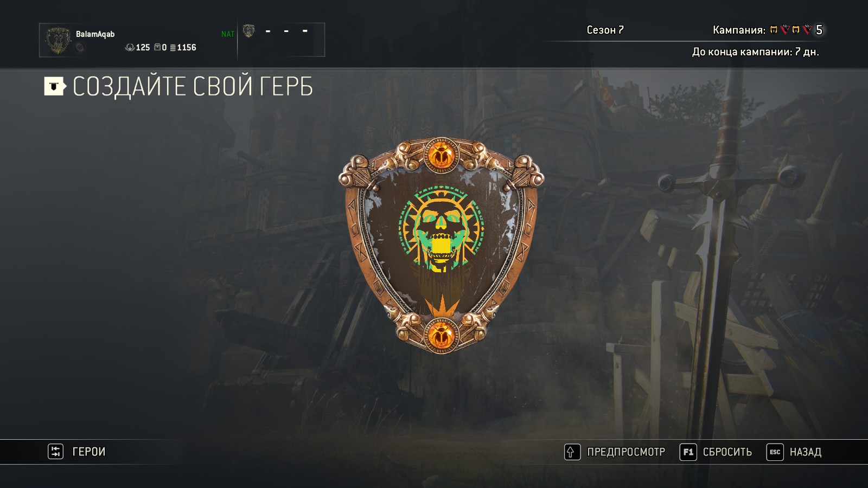Click the crate icon beside the 0 counter

tap(157, 47)
